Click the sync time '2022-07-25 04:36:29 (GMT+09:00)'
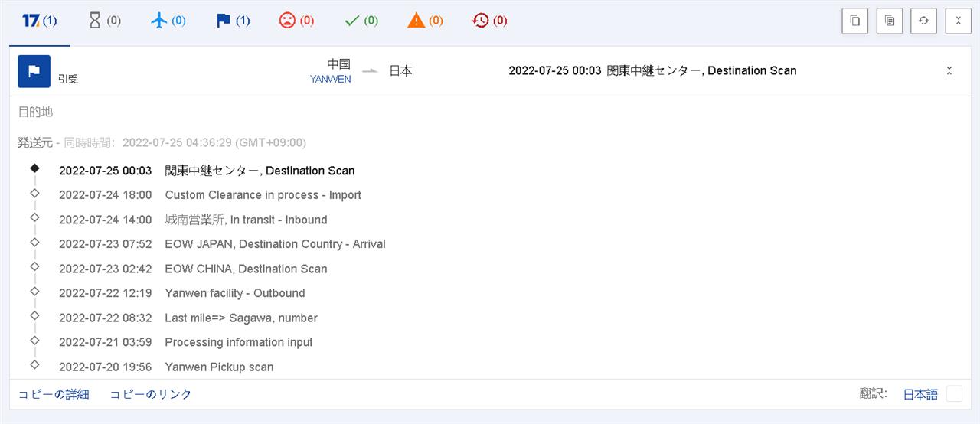Viewport: 980px width, 424px height. coord(214,142)
